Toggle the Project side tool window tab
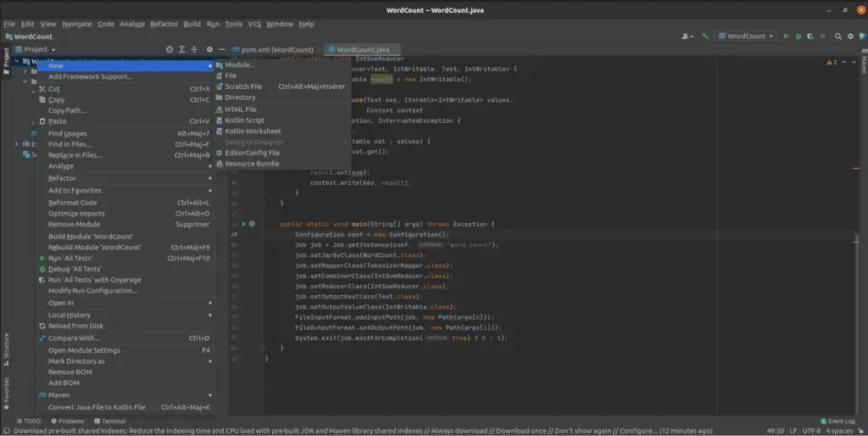The image size is (868, 436). (x=6, y=61)
